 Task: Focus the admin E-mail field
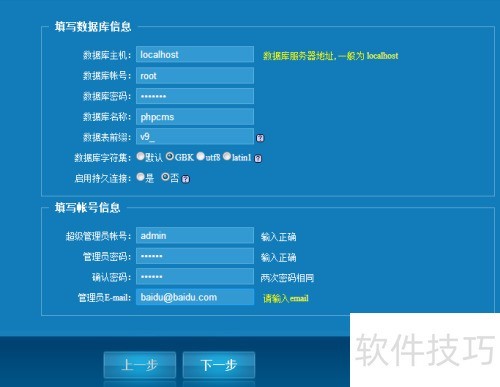tap(195, 297)
